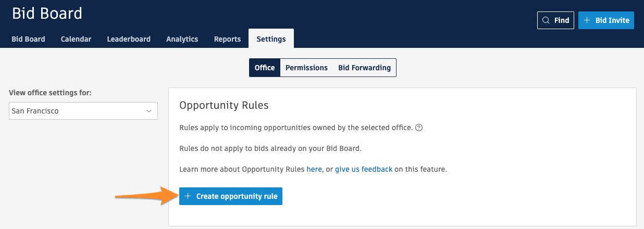Click the Find button label
The width and height of the screenshot is (644, 229).
pyautogui.click(x=562, y=20)
